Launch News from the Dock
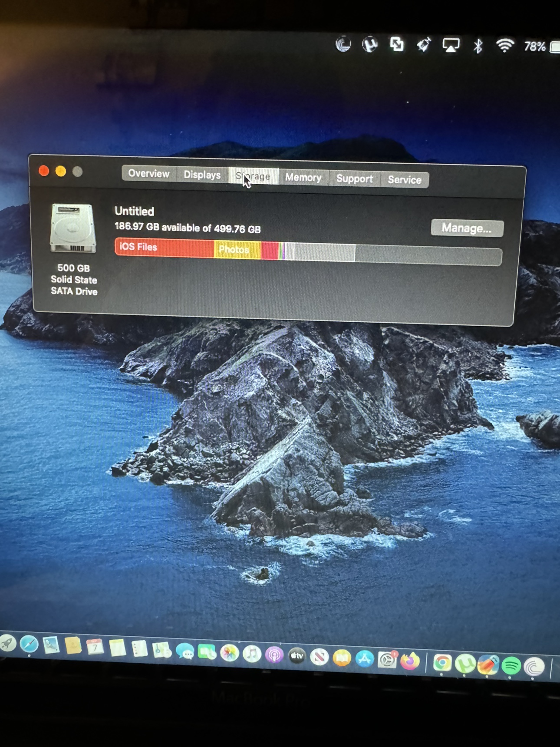This screenshot has height=747, width=560. 320,657
